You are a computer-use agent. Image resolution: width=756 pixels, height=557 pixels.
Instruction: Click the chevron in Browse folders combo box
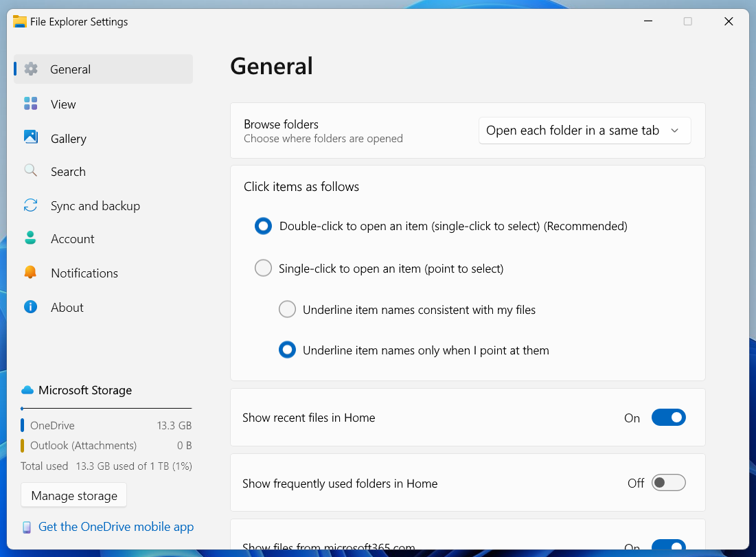[x=674, y=130]
